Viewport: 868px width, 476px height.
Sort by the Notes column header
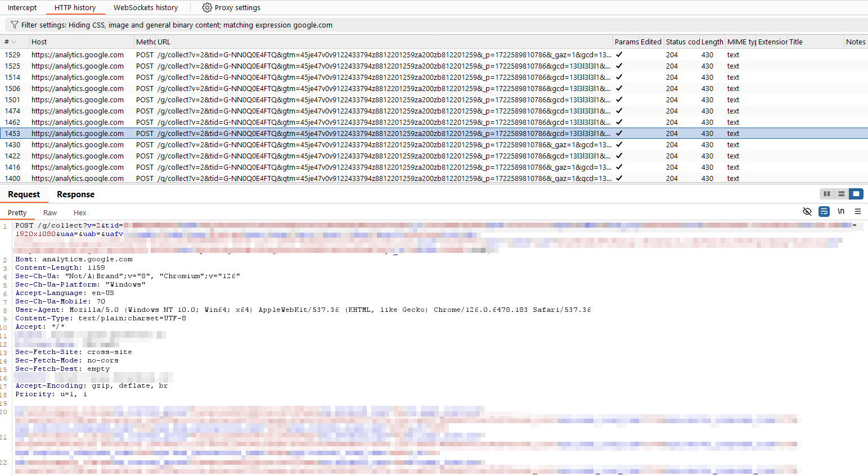click(856, 42)
